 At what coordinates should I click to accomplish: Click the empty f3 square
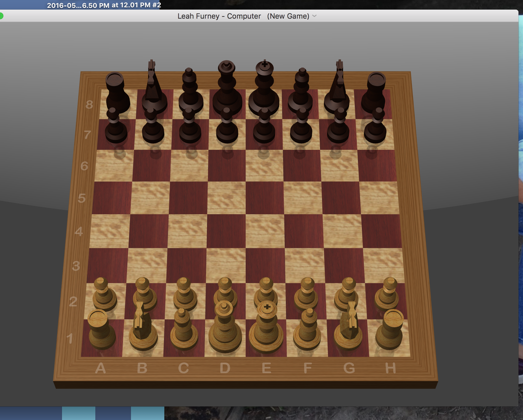(x=305, y=265)
